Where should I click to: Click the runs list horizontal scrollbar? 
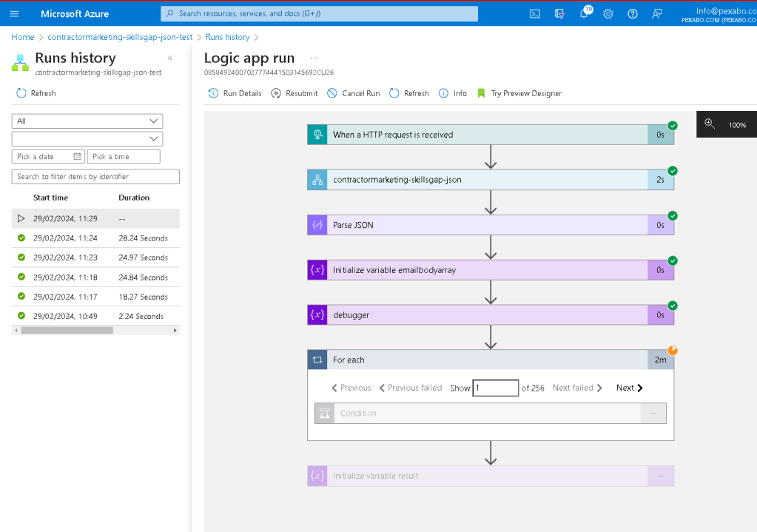(x=67, y=330)
